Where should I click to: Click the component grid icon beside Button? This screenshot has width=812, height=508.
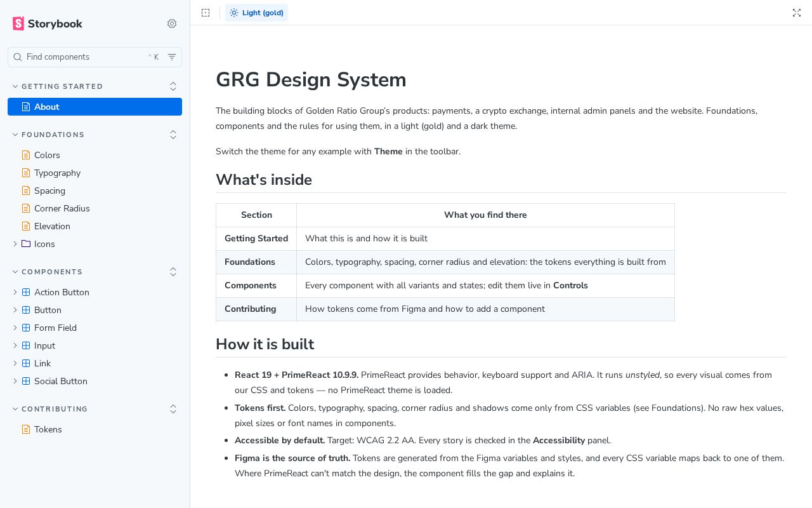click(x=26, y=310)
